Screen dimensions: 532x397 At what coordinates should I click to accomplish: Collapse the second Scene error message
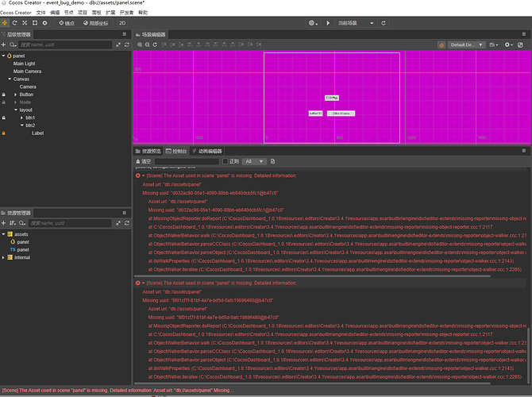point(144,283)
